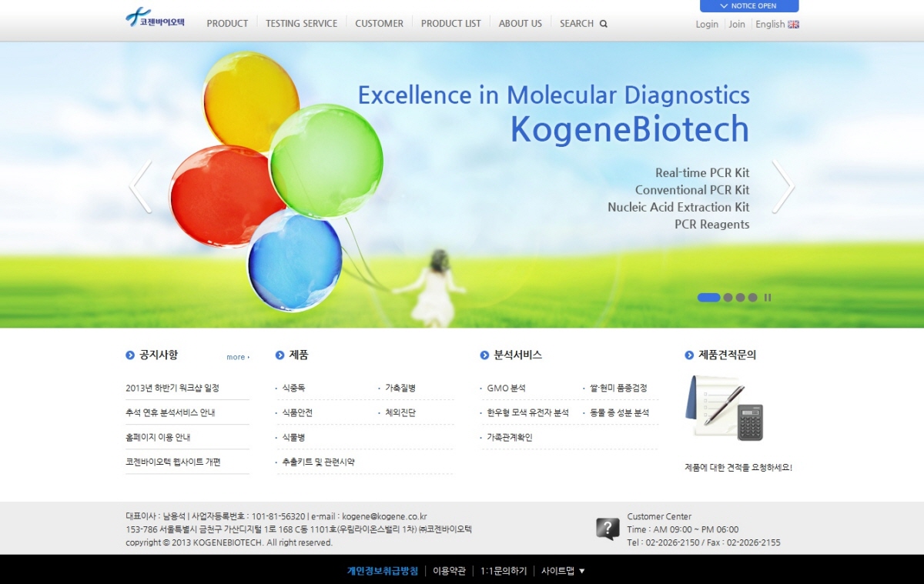Click the Customer Center question mark icon
Screen dimensions: 924x584
[608, 529]
